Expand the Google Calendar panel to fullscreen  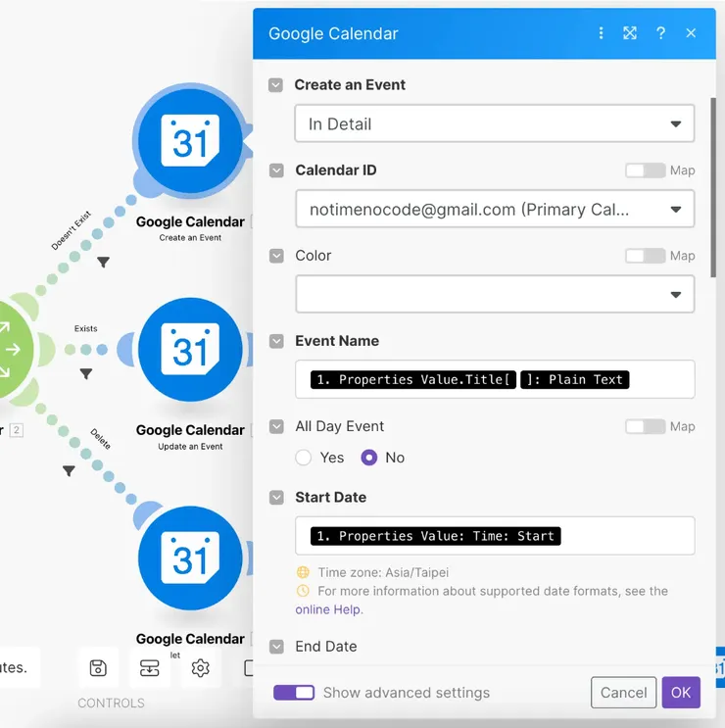click(630, 33)
